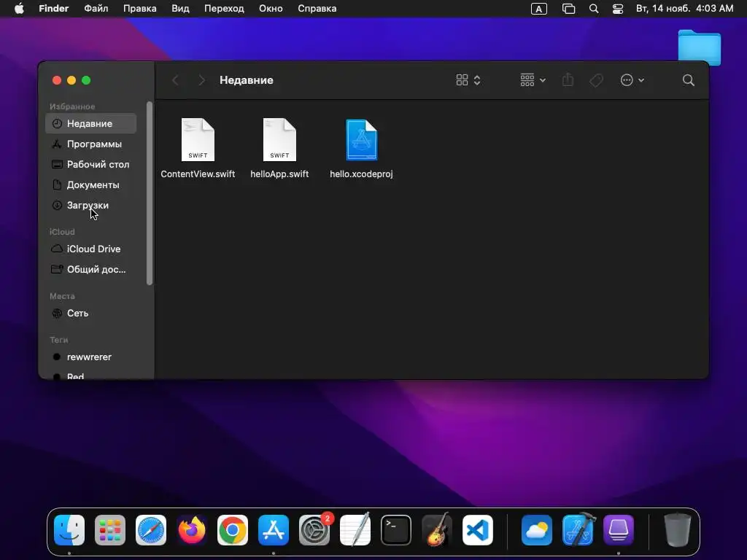The height and width of the screenshot is (560, 747).
Task: Open the Файл menu
Action: click(96, 9)
